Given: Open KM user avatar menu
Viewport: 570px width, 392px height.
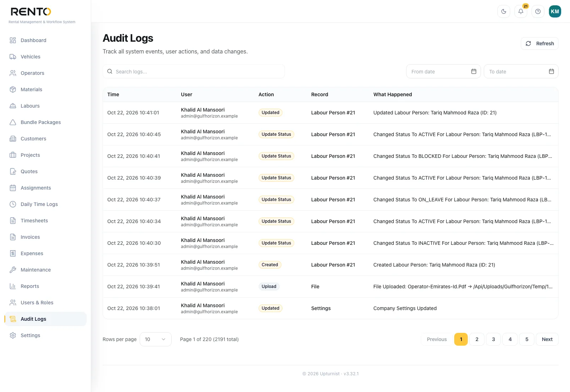Looking at the screenshot, I should pyautogui.click(x=555, y=11).
